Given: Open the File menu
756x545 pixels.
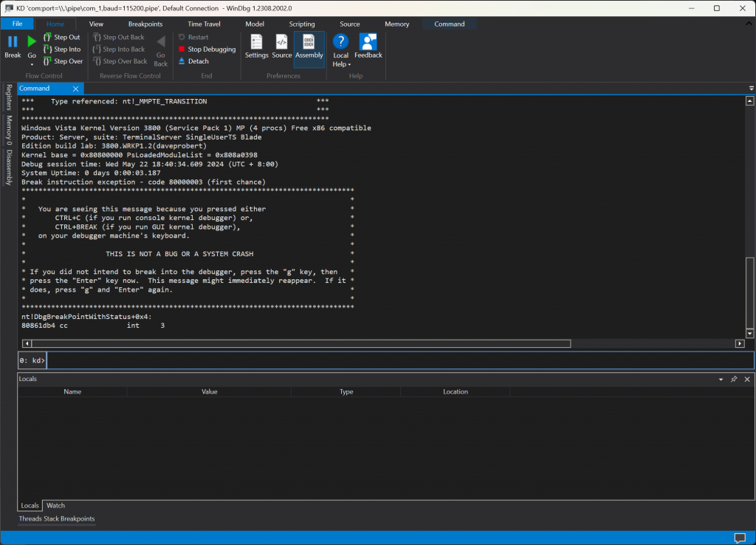Looking at the screenshot, I should click(17, 24).
